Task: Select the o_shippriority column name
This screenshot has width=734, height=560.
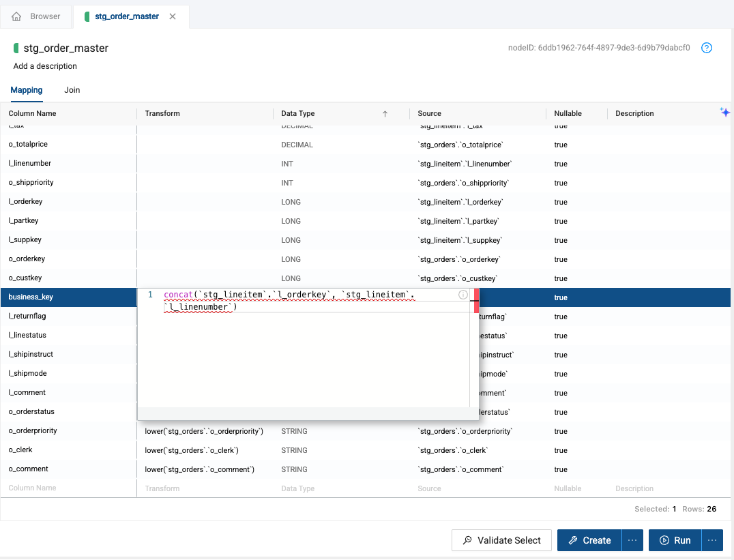Action: [31, 183]
